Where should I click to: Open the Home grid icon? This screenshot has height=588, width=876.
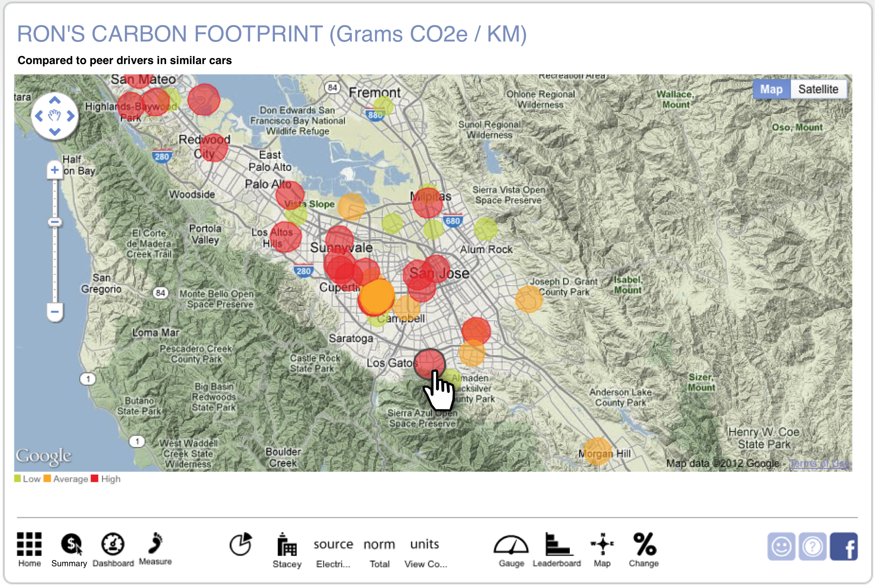[x=29, y=544]
